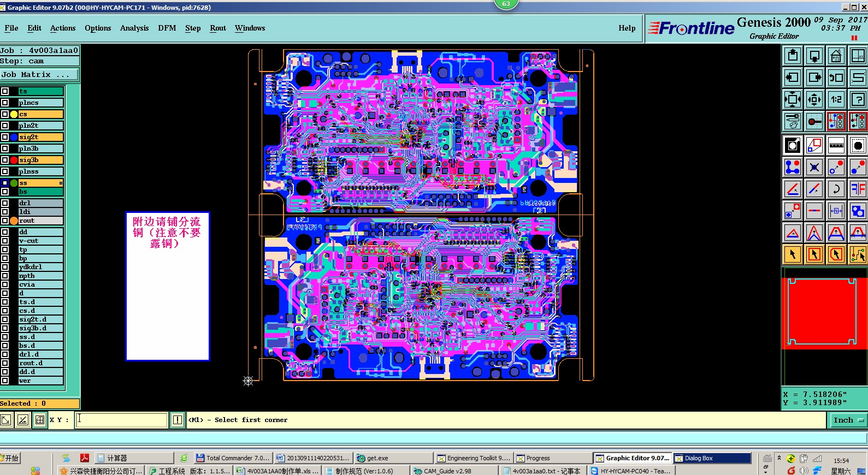The height and width of the screenshot is (475, 868).
Task: Open the Rout menu
Action: [x=218, y=28]
